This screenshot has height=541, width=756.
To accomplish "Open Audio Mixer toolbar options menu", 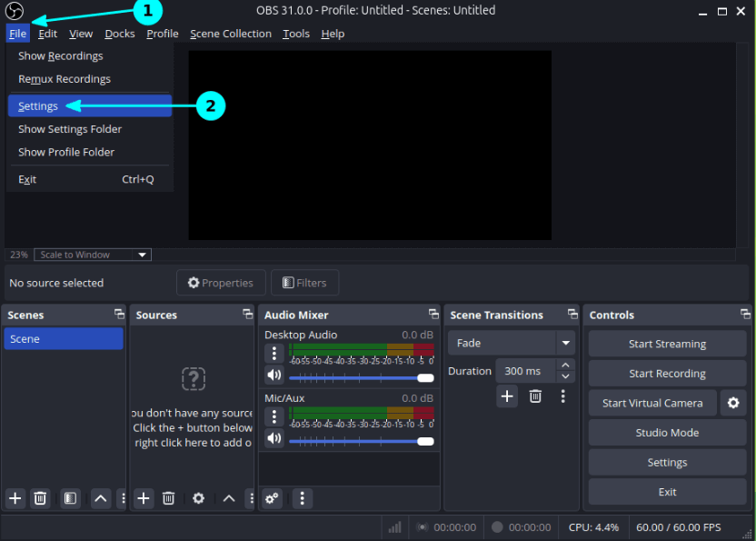I will point(303,498).
